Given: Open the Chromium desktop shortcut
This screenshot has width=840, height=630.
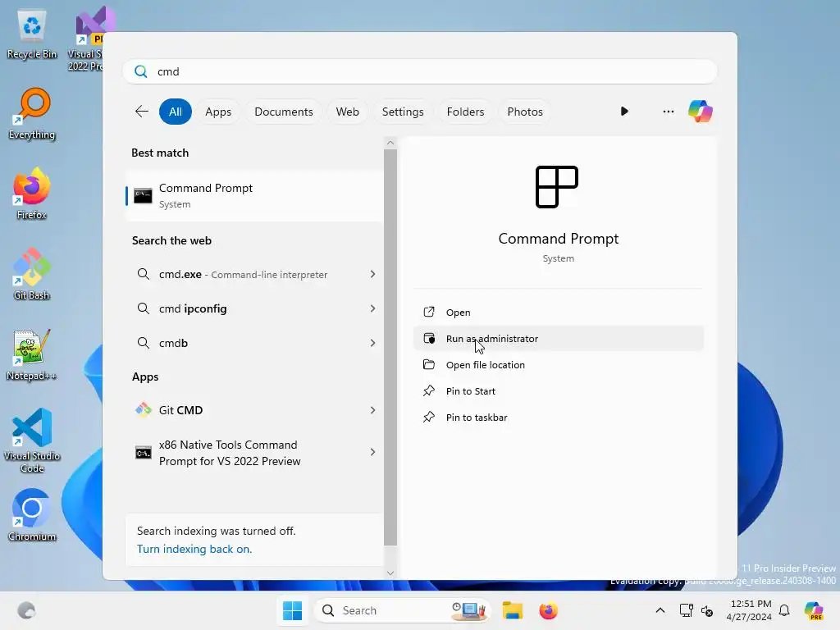Looking at the screenshot, I should point(32,515).
